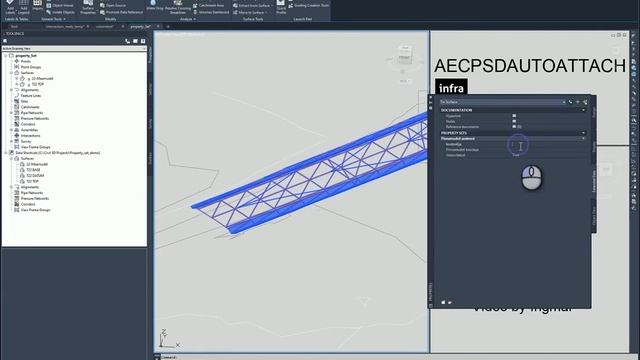
Task: Select Feature Lines in Prospector tree
Action: coord(31,96)
